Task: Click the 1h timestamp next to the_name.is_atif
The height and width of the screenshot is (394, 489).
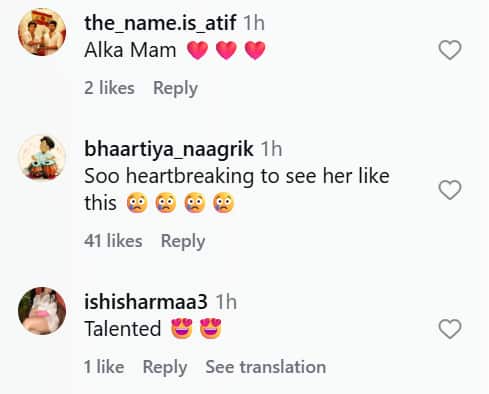Action: coord(254,23)
